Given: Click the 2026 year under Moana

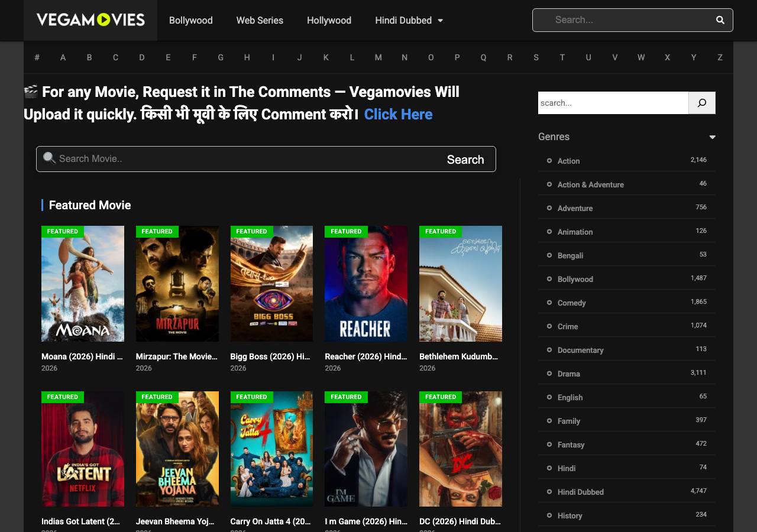Looking at the screenshot, I should click(x=50, y=368).
